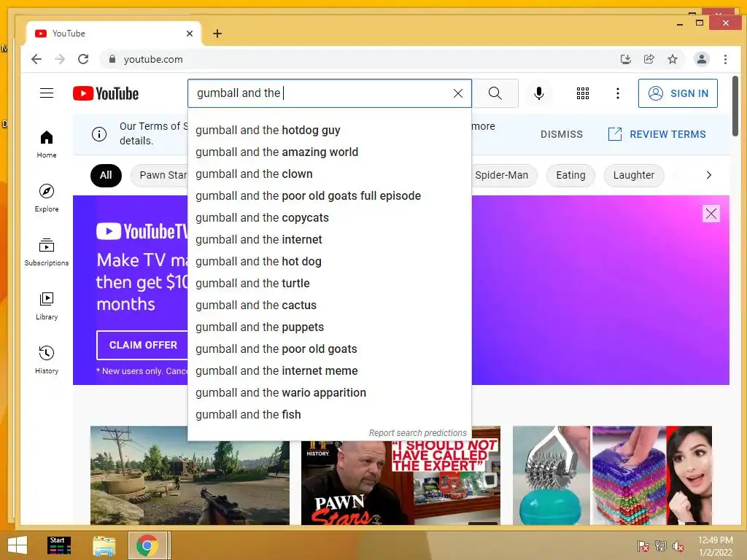The height and width of the screenshot is (560, 747).
Task: Bookmark this page with the star
Action: coord(672,59)
